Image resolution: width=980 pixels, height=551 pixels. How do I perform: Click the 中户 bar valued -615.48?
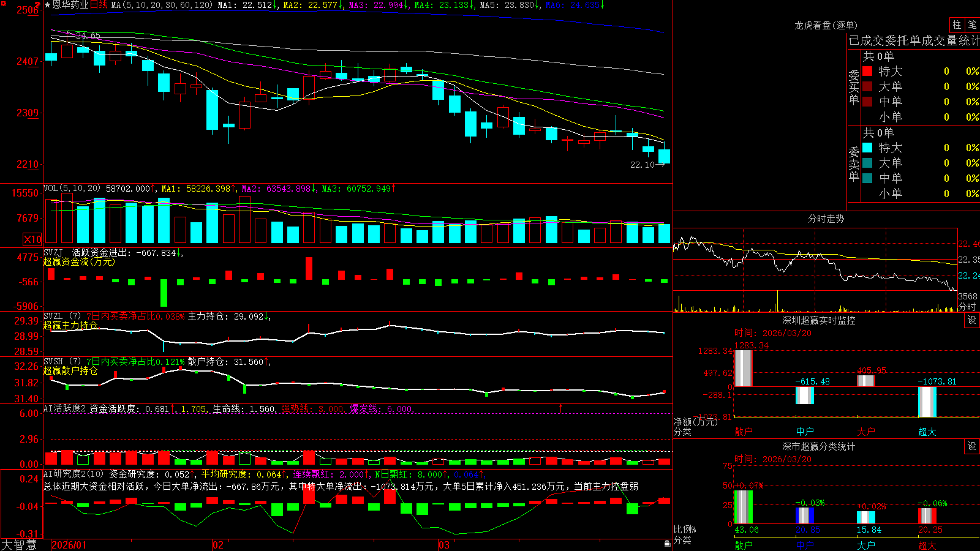pyautogui.click(x=804, y=395)
